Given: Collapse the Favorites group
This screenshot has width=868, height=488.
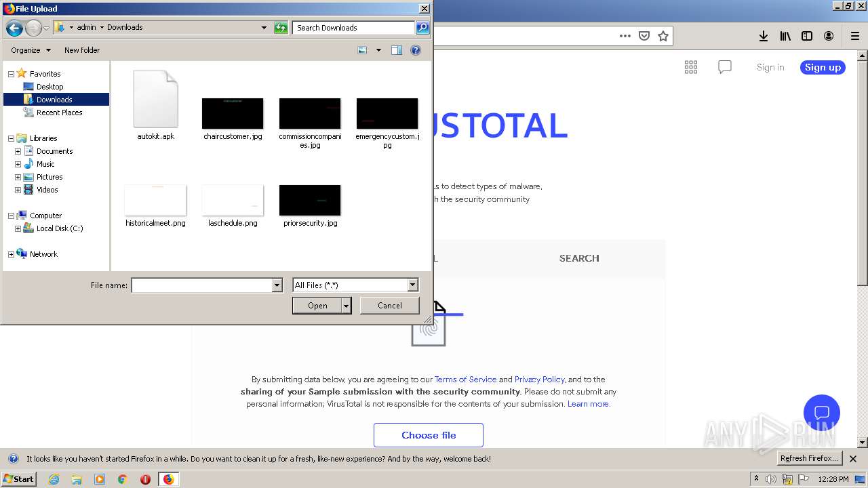Looking at the screenshot, I should click(x=11, y=74).
